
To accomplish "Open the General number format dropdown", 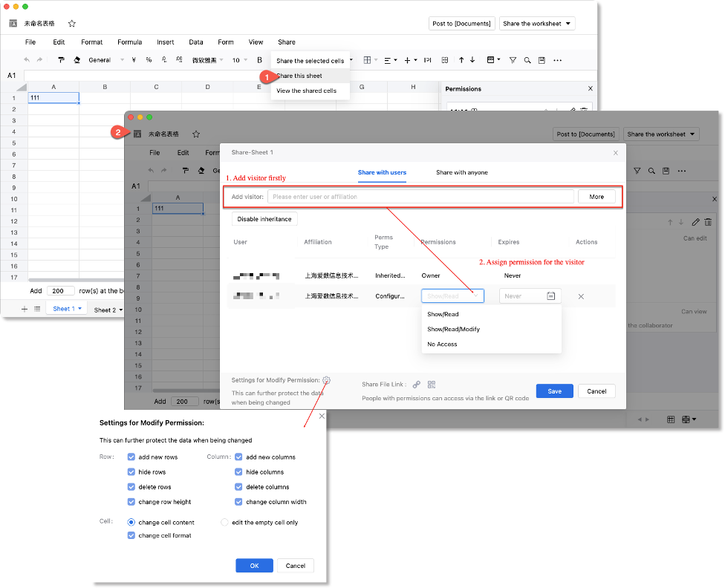I will click(x=103, y=60).
